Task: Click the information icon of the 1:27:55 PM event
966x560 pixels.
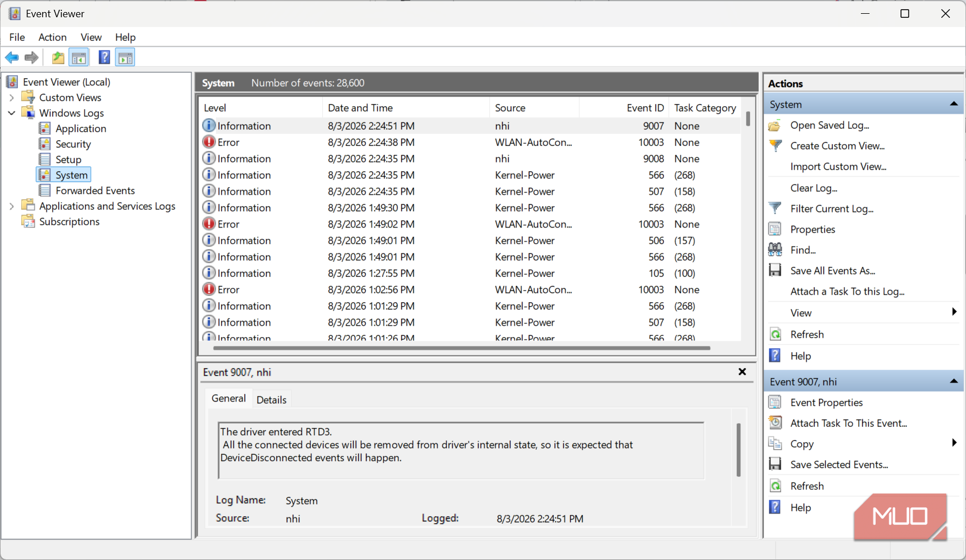Action: [209, 273]
